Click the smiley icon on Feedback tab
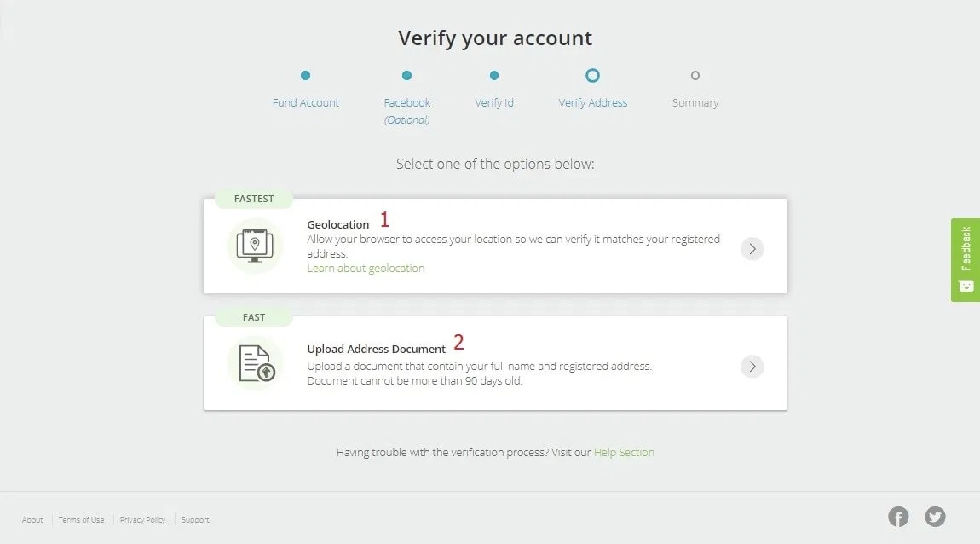 [966, 286]
